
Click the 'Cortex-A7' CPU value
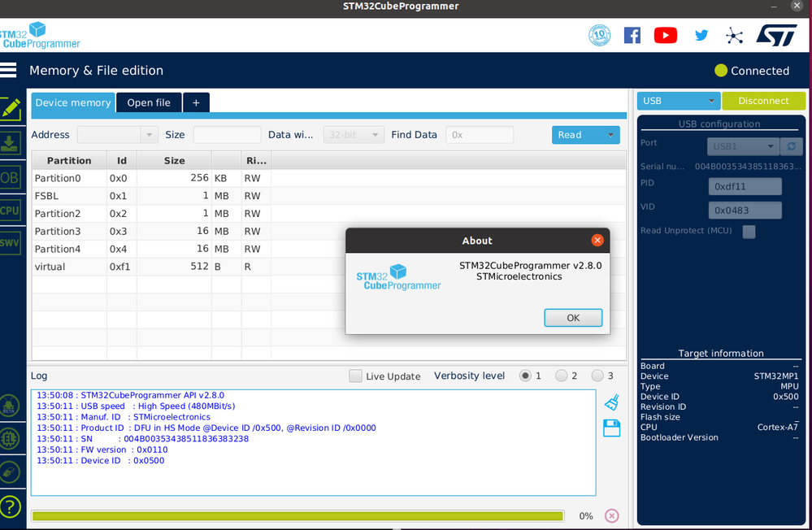pos(778,428)
